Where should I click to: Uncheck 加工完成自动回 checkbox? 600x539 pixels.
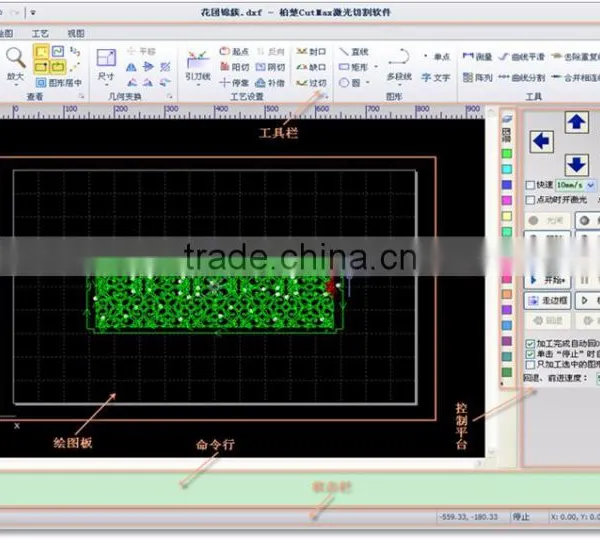click(x=530, y=344)
